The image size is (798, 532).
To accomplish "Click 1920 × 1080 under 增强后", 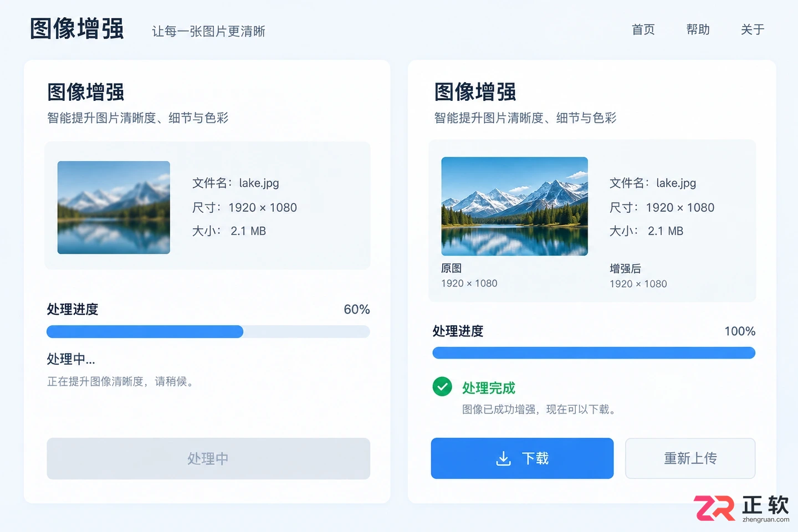I will [x=638, y=284].
